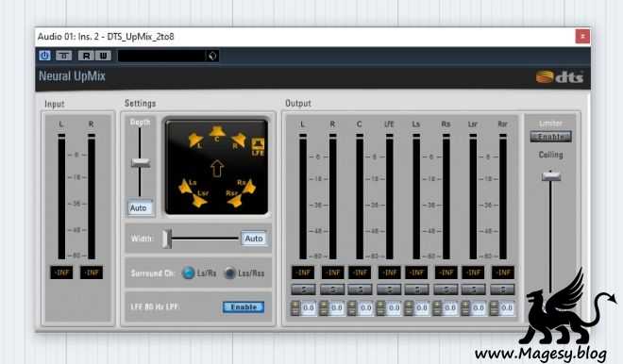The image size is (623, 364).
Task: Reset input R peak -INF readout
Action: point(92,273)
